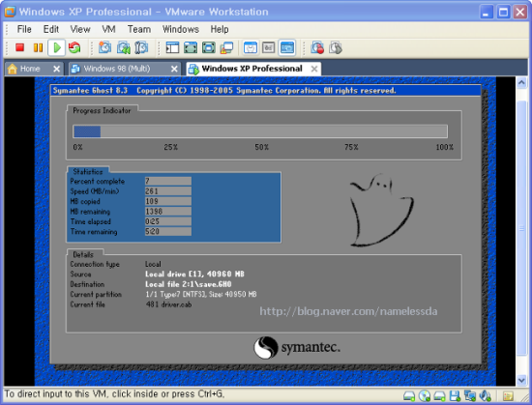Close the Windows 98 (Multi) tab
This screenshot has width=532, height=405.
click(174, 70)
